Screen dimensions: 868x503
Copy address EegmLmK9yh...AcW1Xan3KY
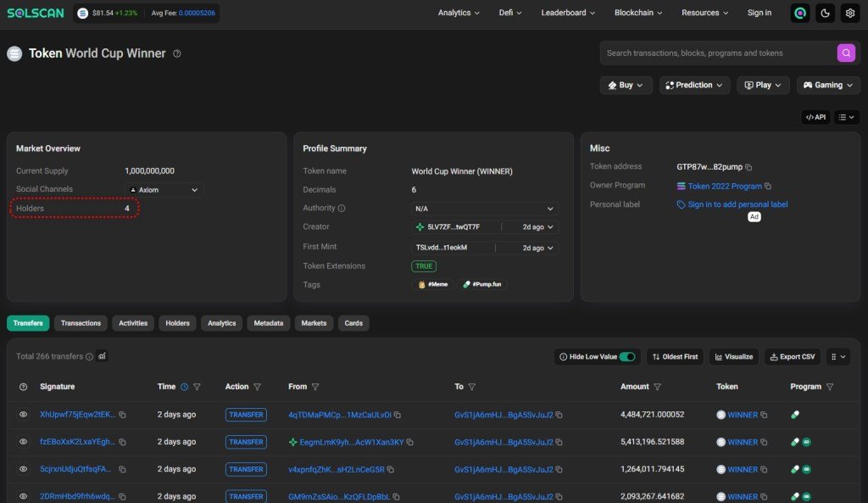pos(409,442)
